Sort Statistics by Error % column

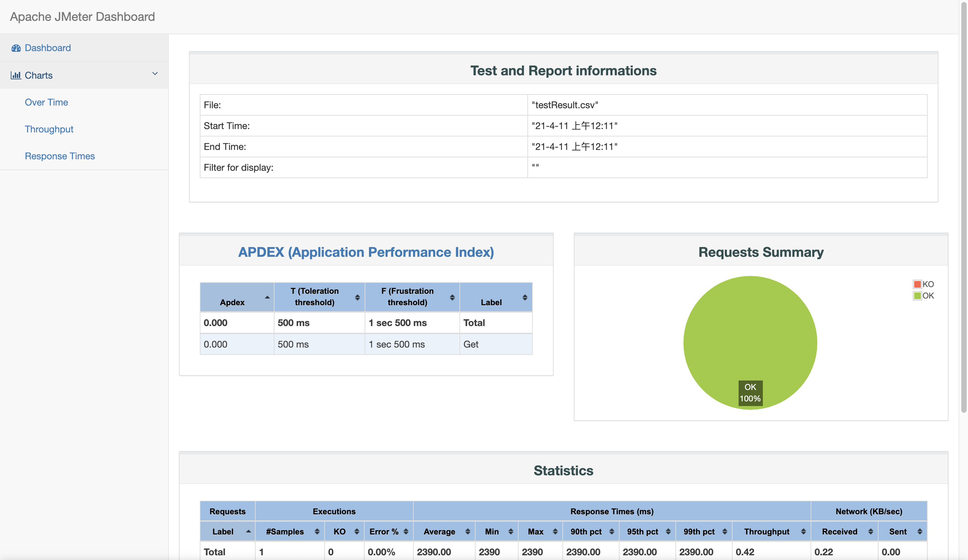pos(388,532)
